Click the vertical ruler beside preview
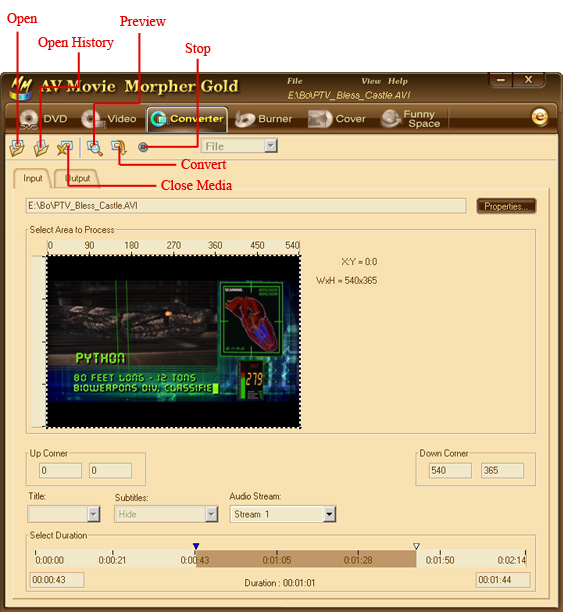This screenshot has width=563, height=612. [39, 342]
